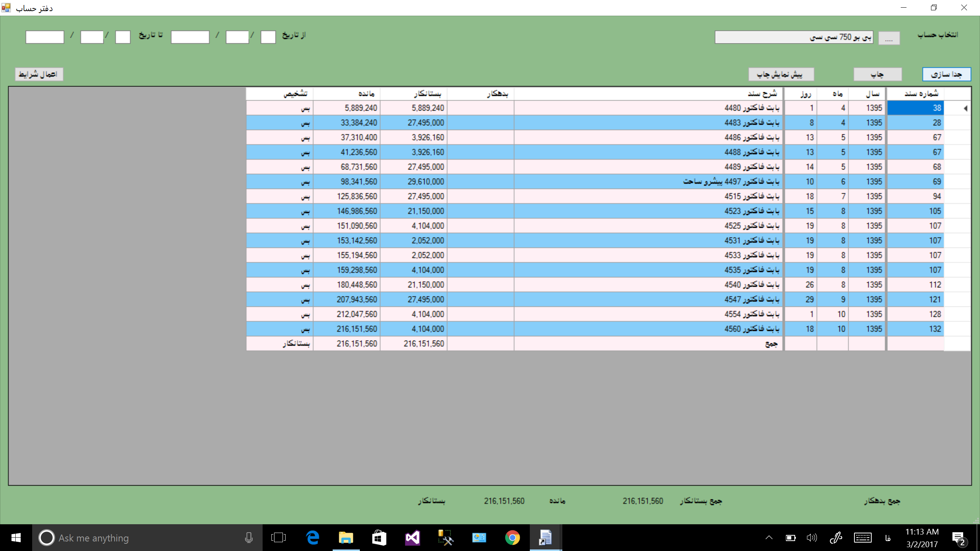Select the row with document number 69
Screen dimensions: 980x551
click(915, 182)
